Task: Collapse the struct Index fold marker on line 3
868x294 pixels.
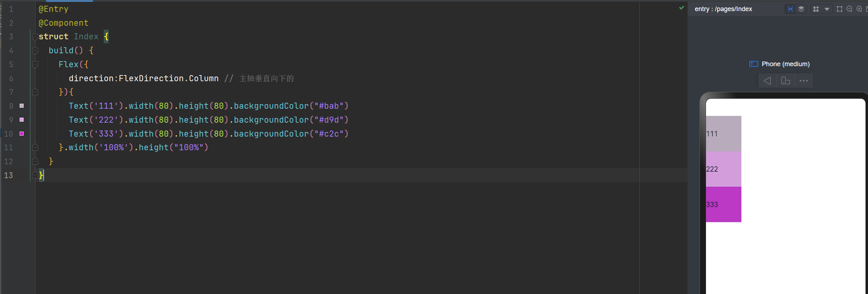Action: click(x=35, y=36)
